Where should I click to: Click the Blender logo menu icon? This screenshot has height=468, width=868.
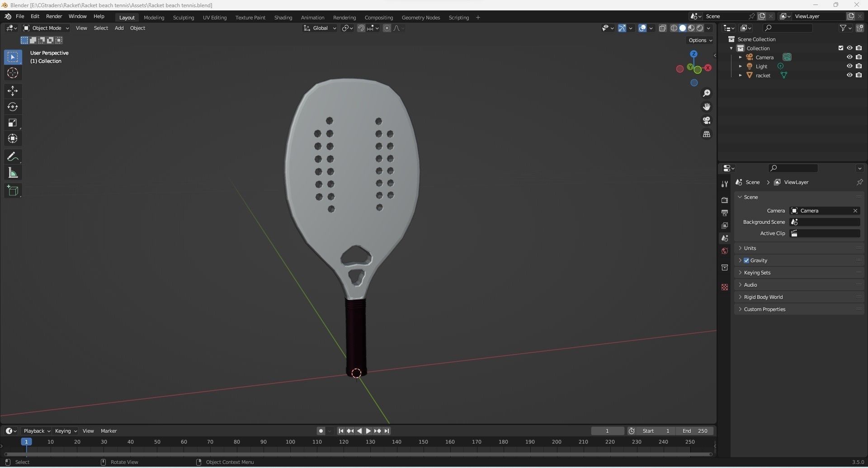click(8, 16)
